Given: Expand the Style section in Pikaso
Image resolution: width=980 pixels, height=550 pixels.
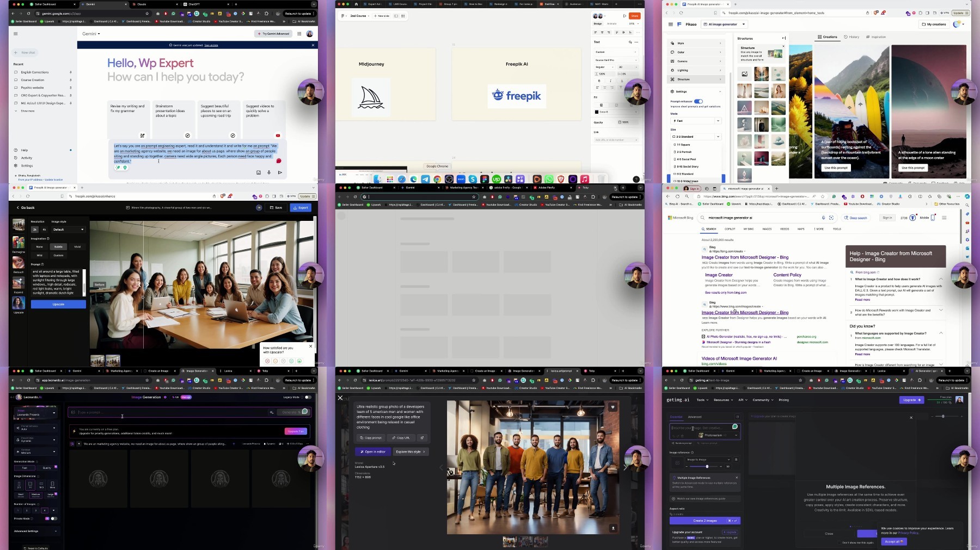Looking at the screenshot, I should [x=696, y=43].
